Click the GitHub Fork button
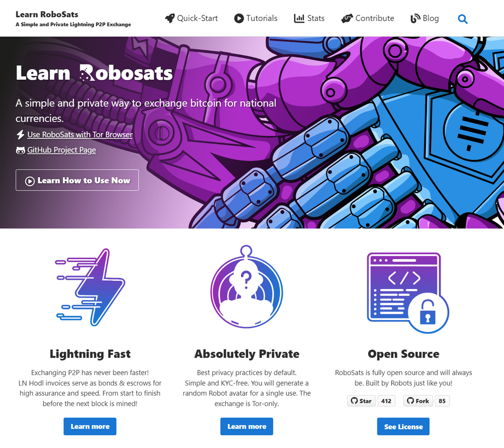Screen dimensions: 504x448 pos(418,401)
